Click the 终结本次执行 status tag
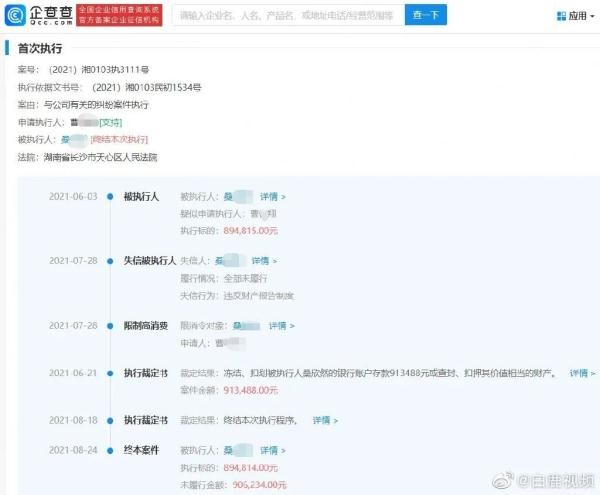 coord(119,140)
